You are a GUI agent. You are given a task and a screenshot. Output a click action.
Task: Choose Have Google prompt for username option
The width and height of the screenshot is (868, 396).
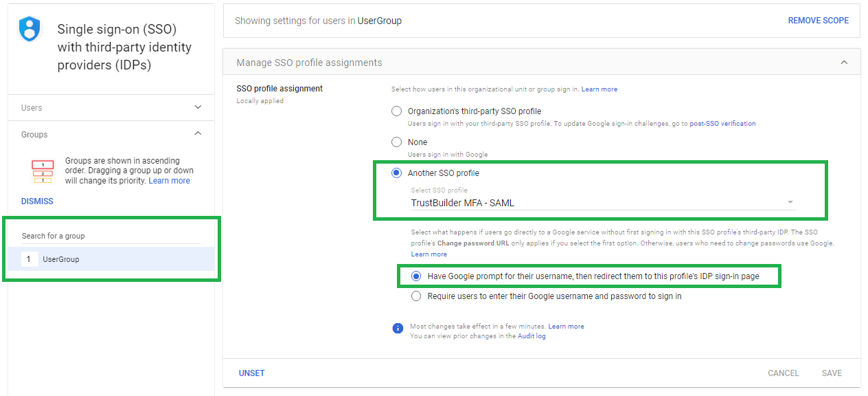click(x=416, y=276)
